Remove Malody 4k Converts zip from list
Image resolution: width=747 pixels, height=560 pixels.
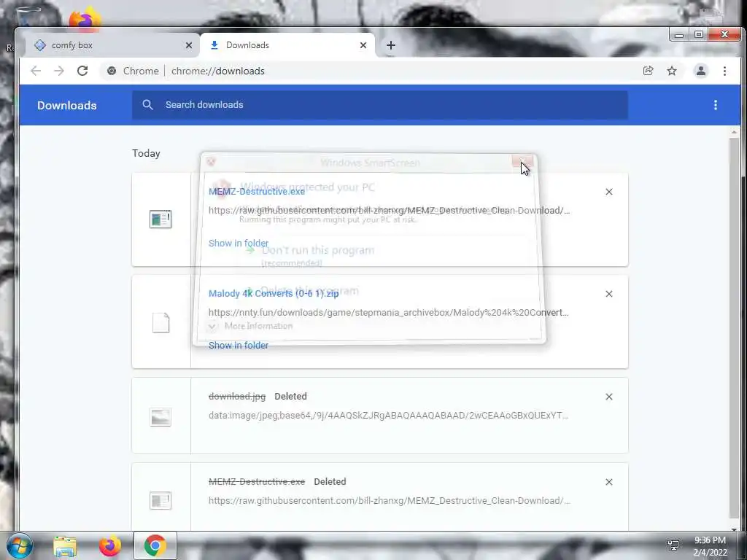coord(609,294)
